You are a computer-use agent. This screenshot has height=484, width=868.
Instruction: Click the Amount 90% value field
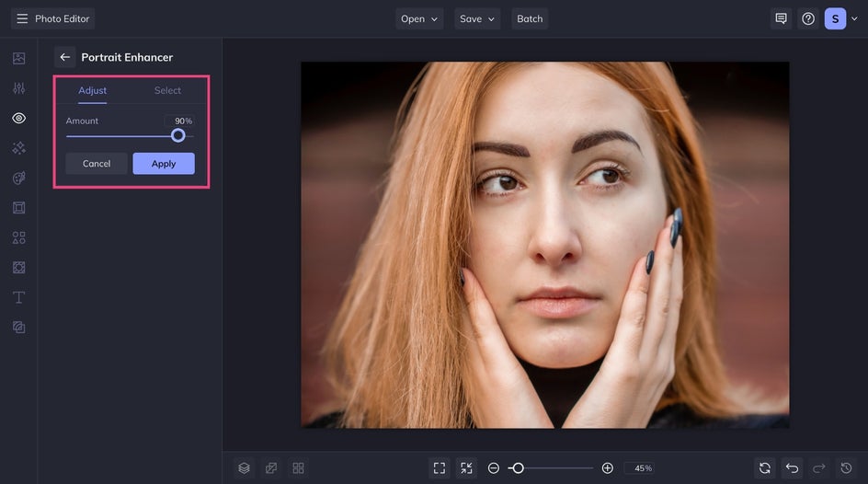pyautogui.click(x=179, y=121)
